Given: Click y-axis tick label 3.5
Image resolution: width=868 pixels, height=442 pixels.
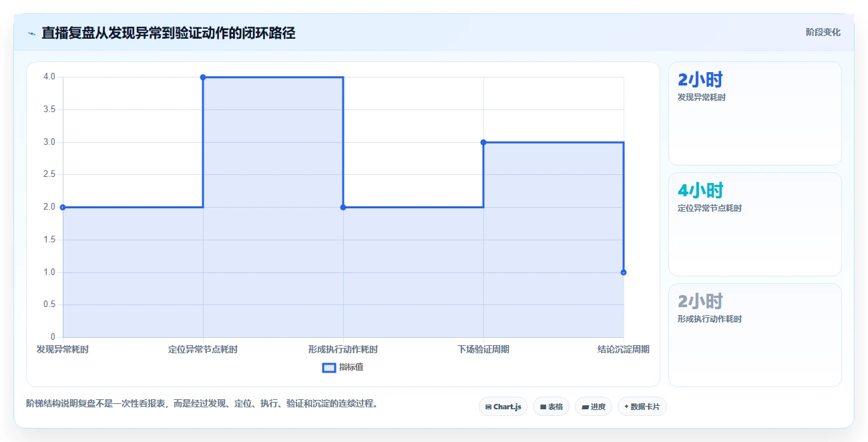Looking at the screenshot, I should [x=49, y=109].
